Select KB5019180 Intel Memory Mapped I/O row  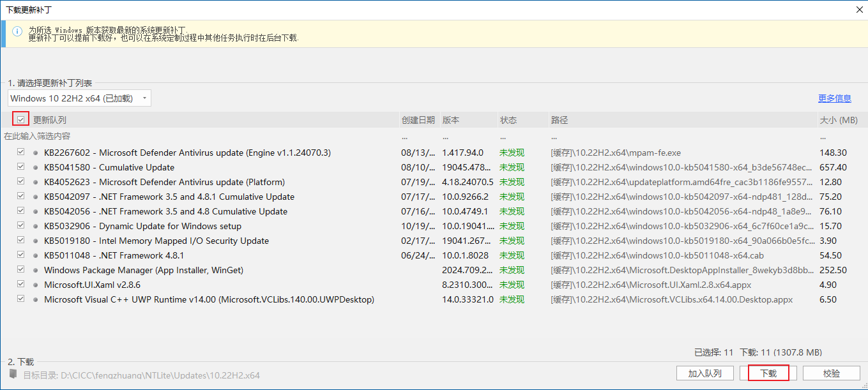click(434, 241)
